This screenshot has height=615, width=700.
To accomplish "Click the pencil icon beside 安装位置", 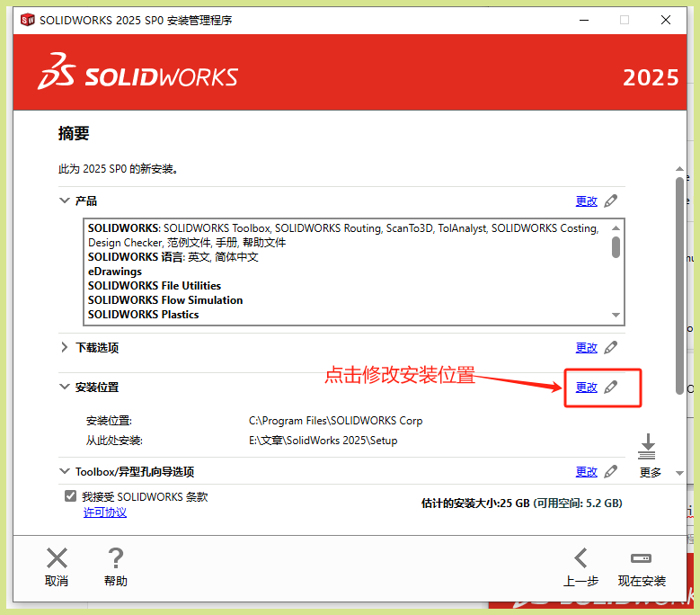I will pos(610,388).
